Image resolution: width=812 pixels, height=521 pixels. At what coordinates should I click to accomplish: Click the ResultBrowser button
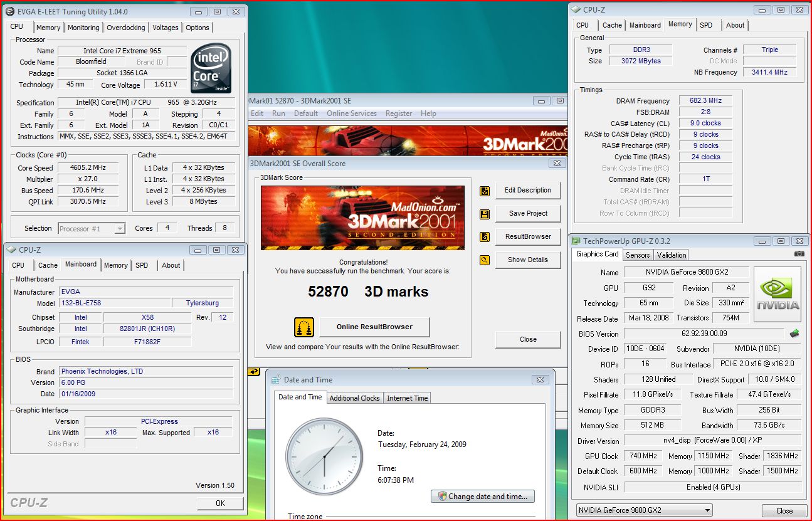coord(528,237)
